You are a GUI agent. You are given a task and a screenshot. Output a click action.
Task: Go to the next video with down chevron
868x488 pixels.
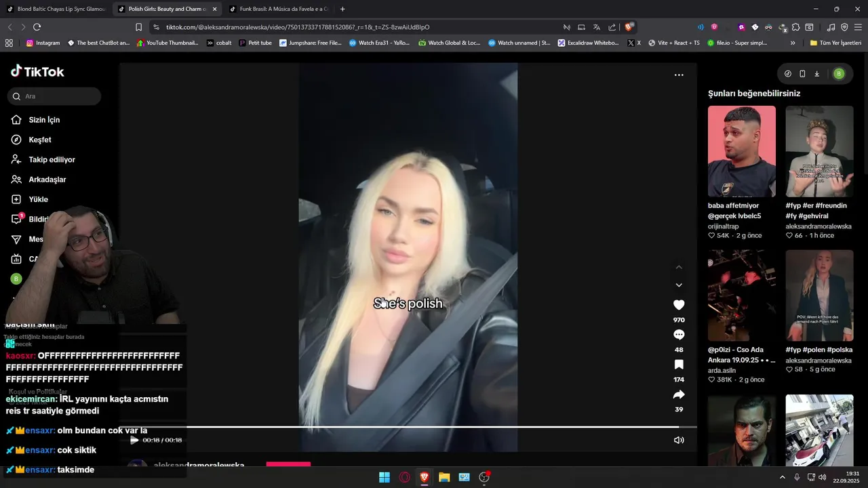(x=679, y=285)
